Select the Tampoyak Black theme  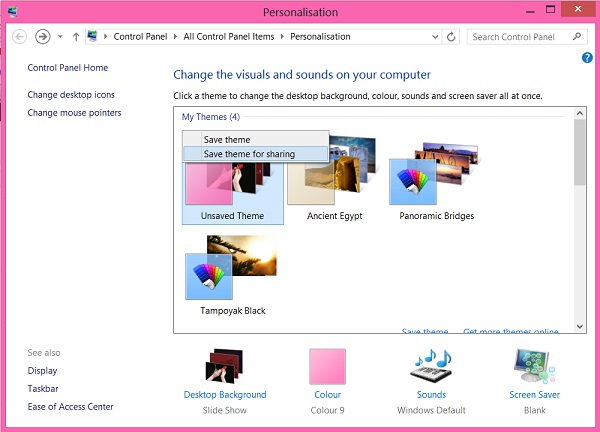point(233,275)
